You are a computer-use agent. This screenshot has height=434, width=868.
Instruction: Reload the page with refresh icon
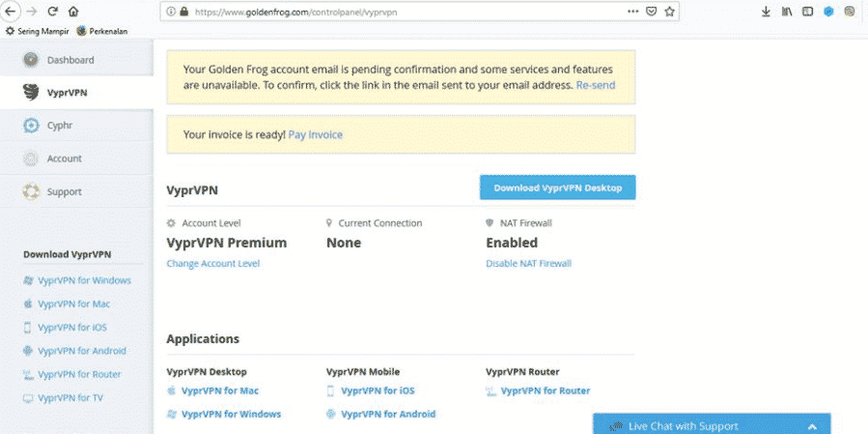click(52, 11)
